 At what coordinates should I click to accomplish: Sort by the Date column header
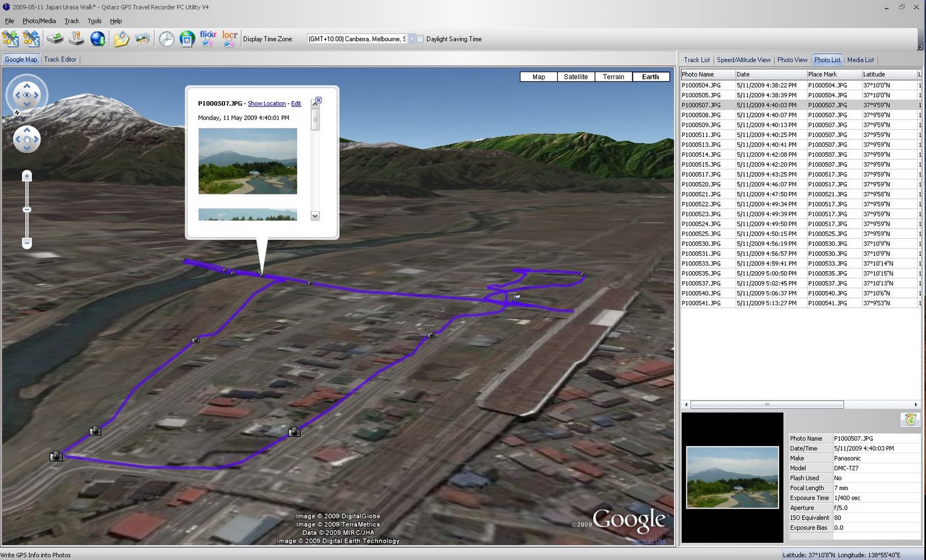click(x=771, y=74)
